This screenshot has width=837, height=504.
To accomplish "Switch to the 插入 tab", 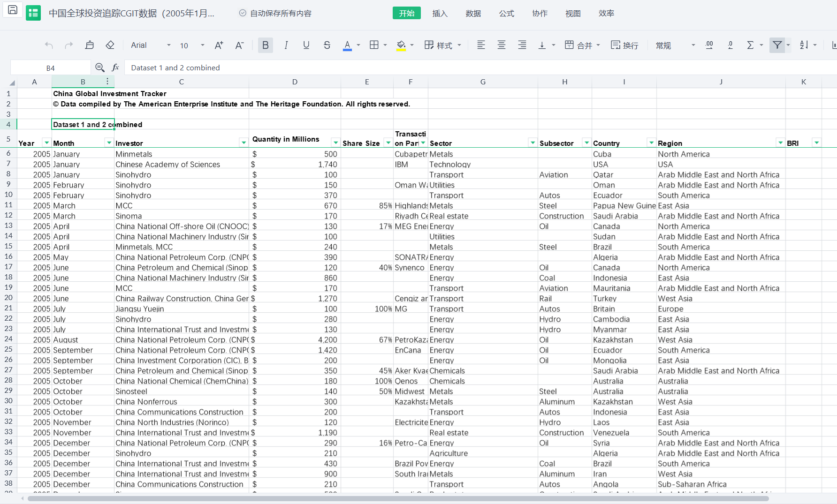I will pyautogui.click(x=440, y=13).
